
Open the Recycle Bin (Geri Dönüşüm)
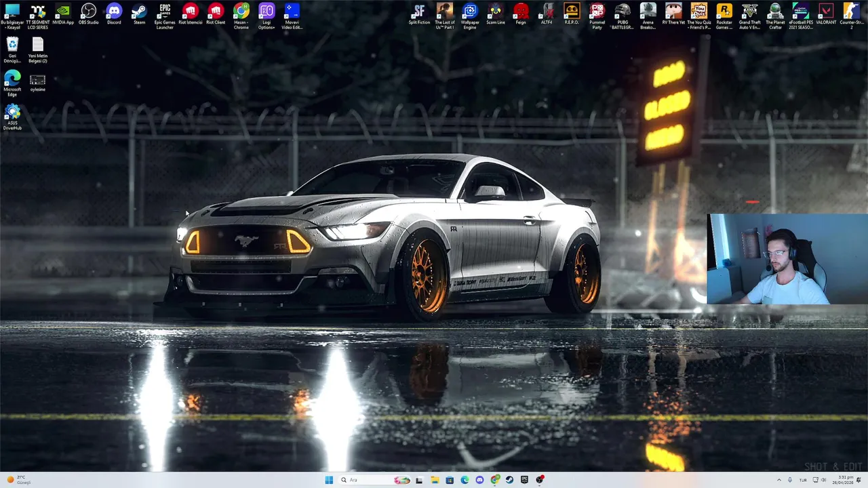(12, 50)
